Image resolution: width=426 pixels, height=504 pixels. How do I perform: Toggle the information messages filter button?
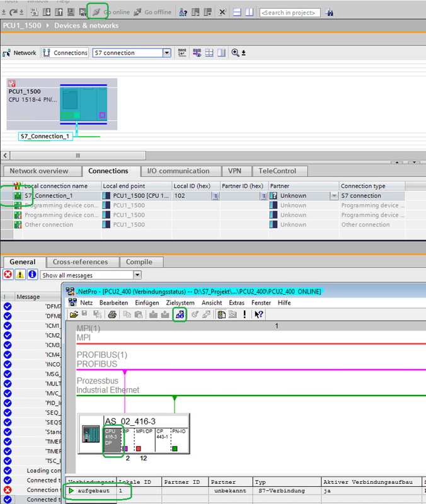click(x=32, y=275)
